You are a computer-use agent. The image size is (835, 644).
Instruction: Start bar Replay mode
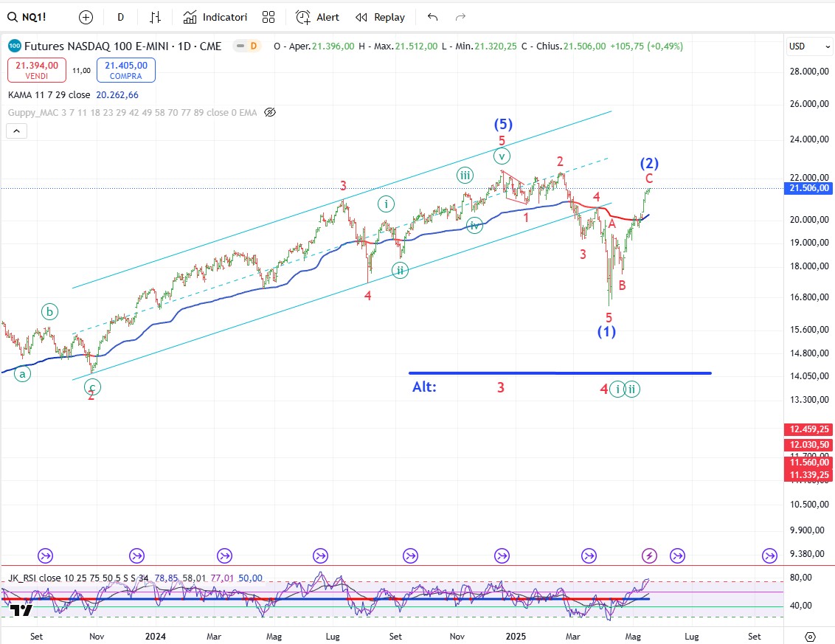click(x=380, y=17)
